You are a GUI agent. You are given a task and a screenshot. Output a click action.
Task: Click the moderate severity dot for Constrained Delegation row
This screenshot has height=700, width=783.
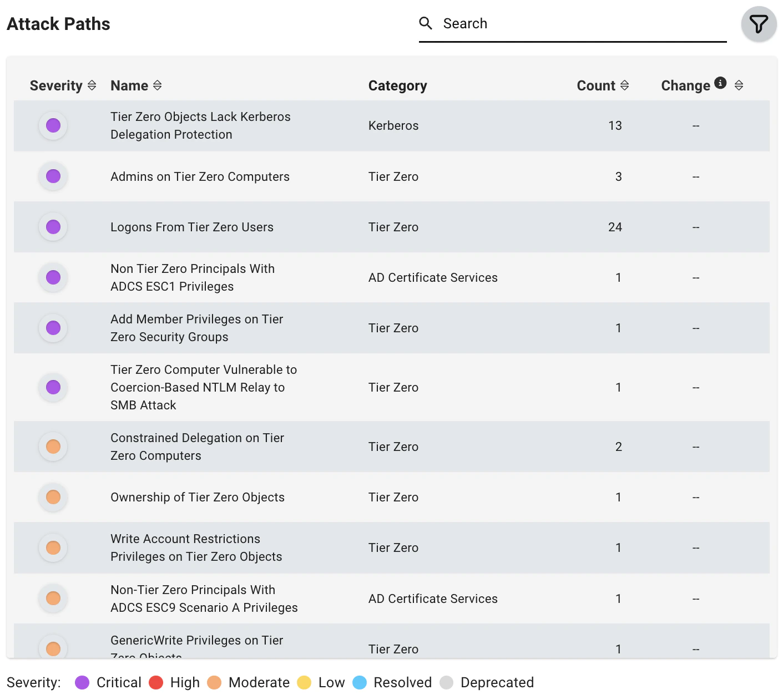click(x=53, y=446)
